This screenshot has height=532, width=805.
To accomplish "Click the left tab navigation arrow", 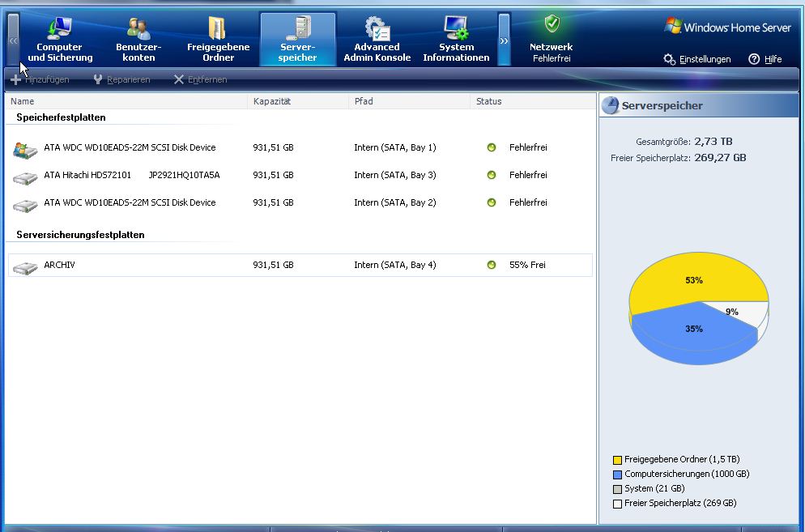I will pos(13,40).
